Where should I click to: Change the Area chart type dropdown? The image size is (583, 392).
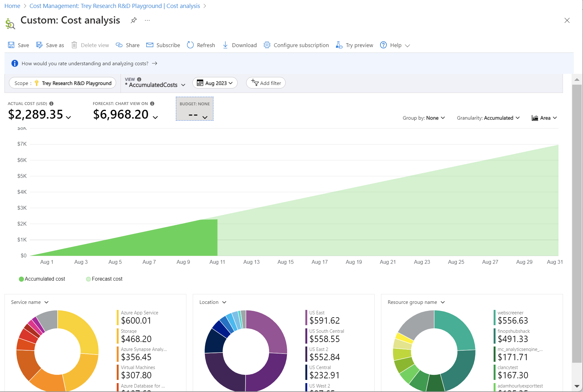544,118
